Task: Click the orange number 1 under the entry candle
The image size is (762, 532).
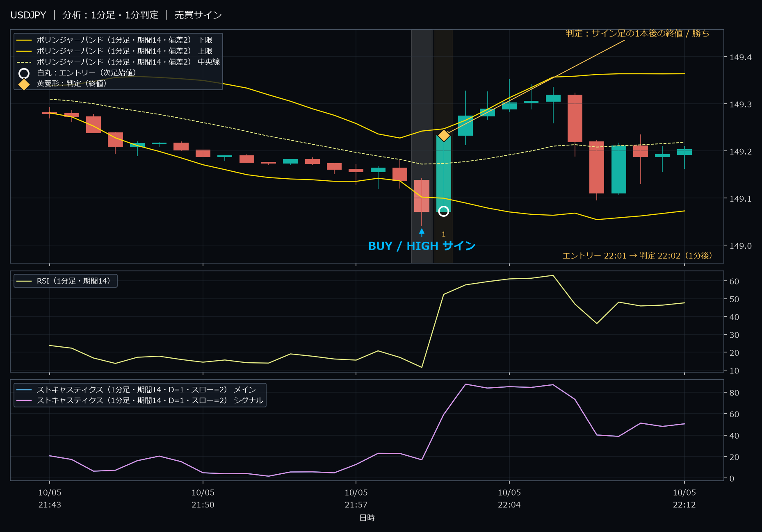Action: (x=443, y=234)
